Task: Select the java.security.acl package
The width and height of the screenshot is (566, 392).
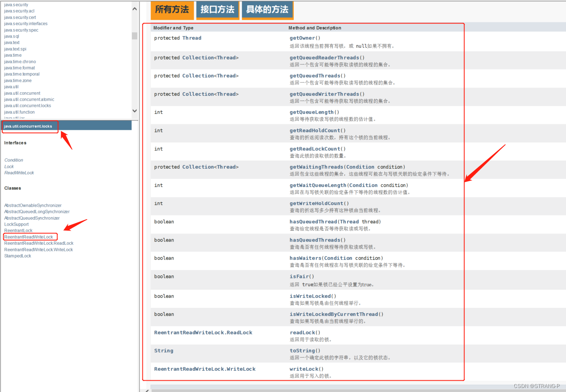Action: click(x=19, y=11)
